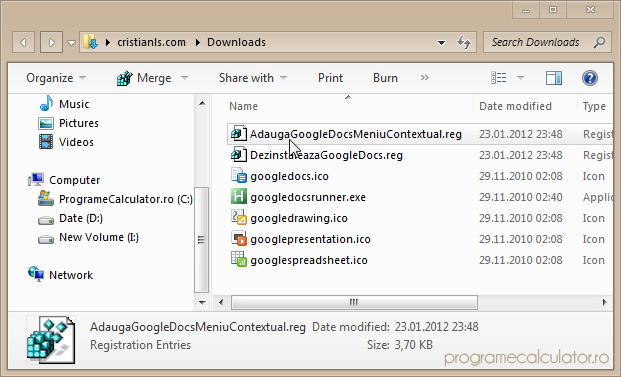Screen dimensions: 621x377
Task: Click the Downloads folder icon in address bar
Action: coord(91,42)
